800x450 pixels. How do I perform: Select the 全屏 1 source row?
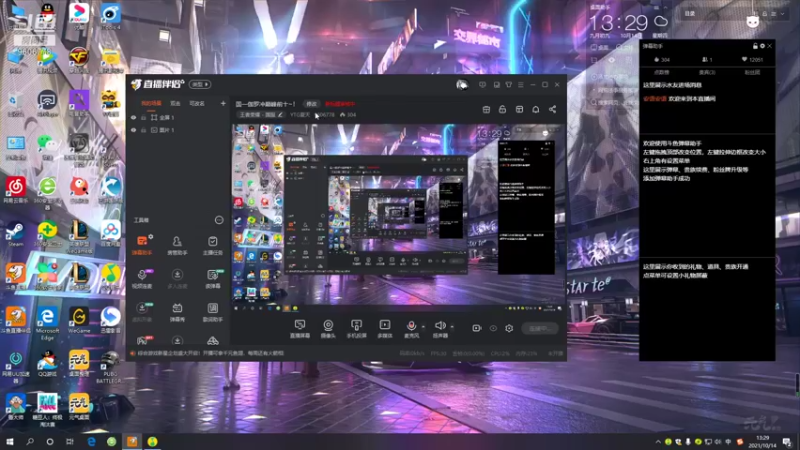(x=178, y=117)
